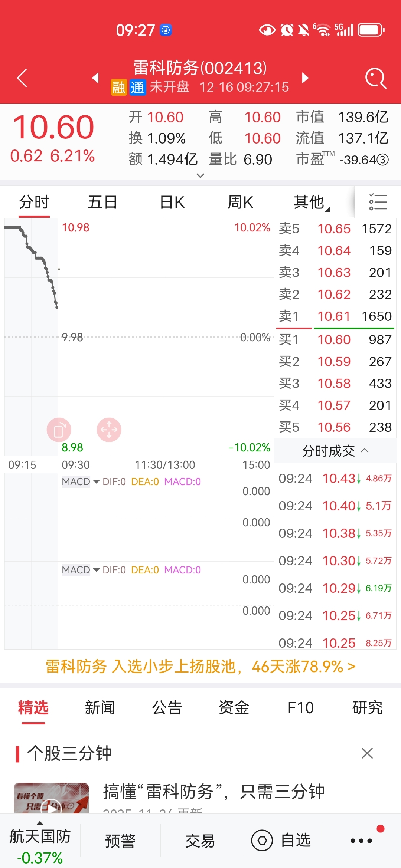Toggle 自选 watchlist button
Viewport: 401px width, 868px height.
[281, 841]
